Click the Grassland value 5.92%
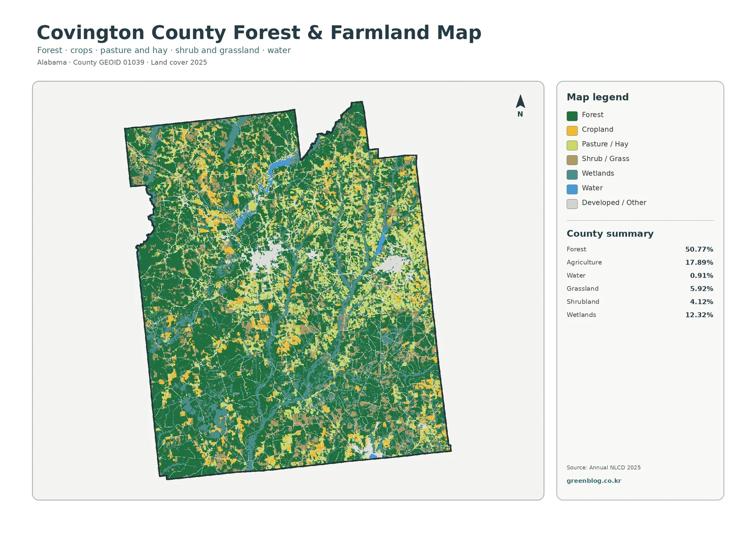Viewport: 756px width, 535px height. coord(701,289)
